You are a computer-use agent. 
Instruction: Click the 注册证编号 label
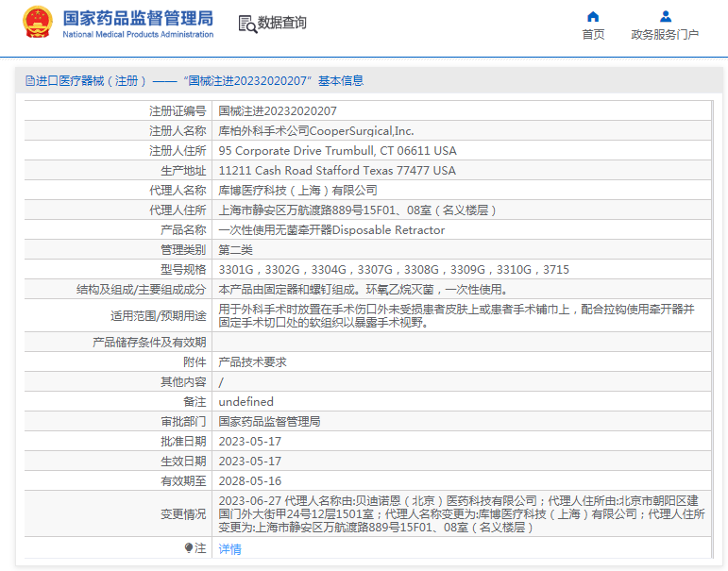(178, 111)
